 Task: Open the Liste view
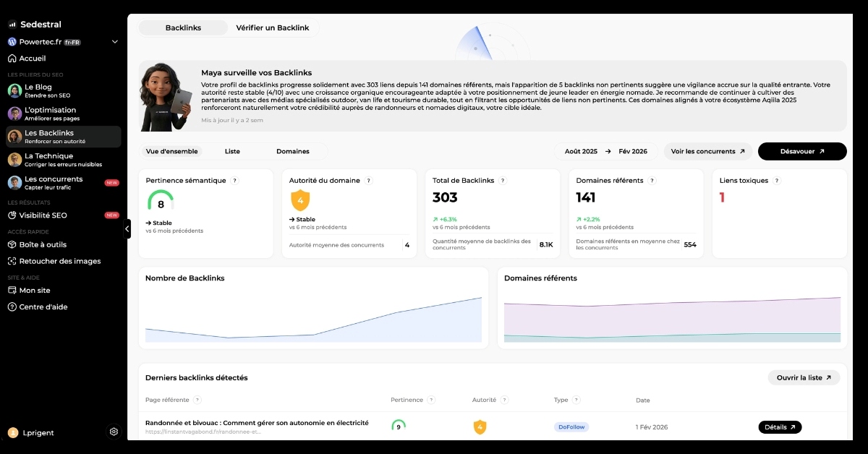[x=231, y=151]
